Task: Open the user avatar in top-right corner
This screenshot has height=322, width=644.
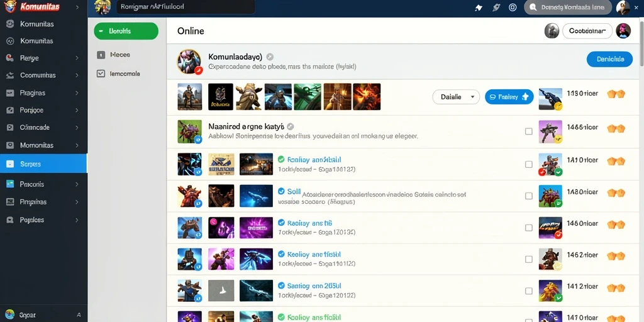Action: 623,8
